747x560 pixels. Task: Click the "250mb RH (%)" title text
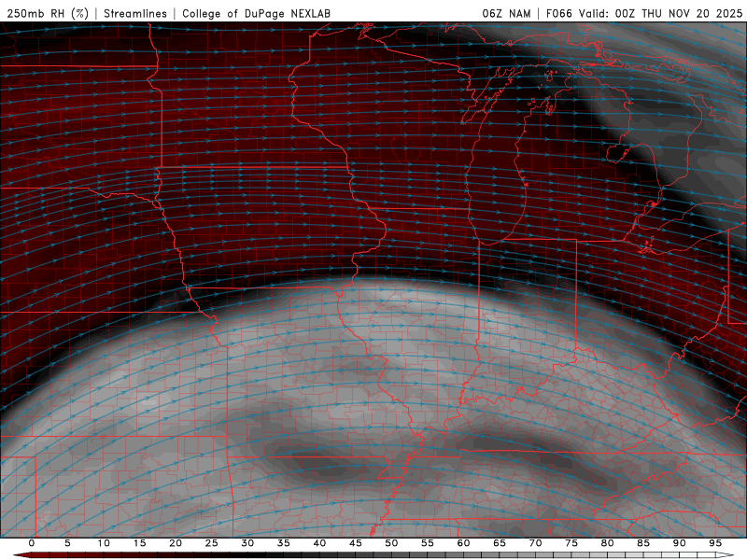[x=48, y=13]
